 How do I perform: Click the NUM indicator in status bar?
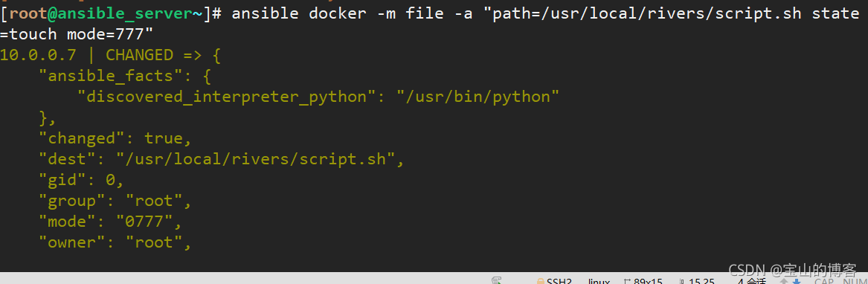tap(855, 281)
